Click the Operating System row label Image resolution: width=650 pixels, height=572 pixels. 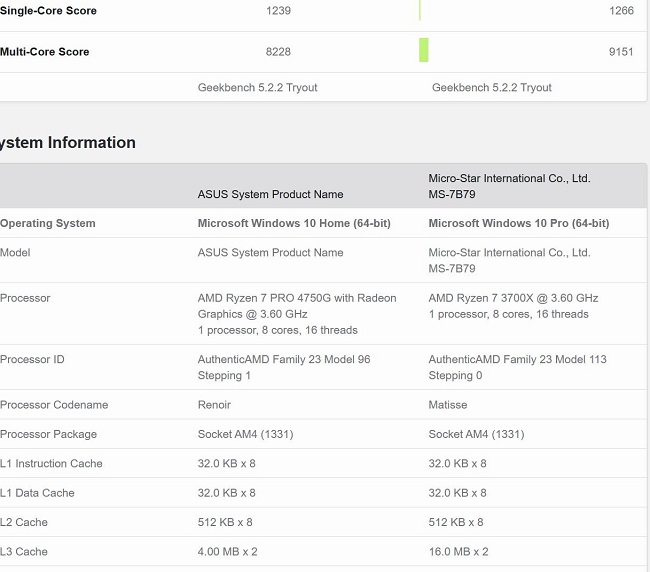click(x=48, y=223)
